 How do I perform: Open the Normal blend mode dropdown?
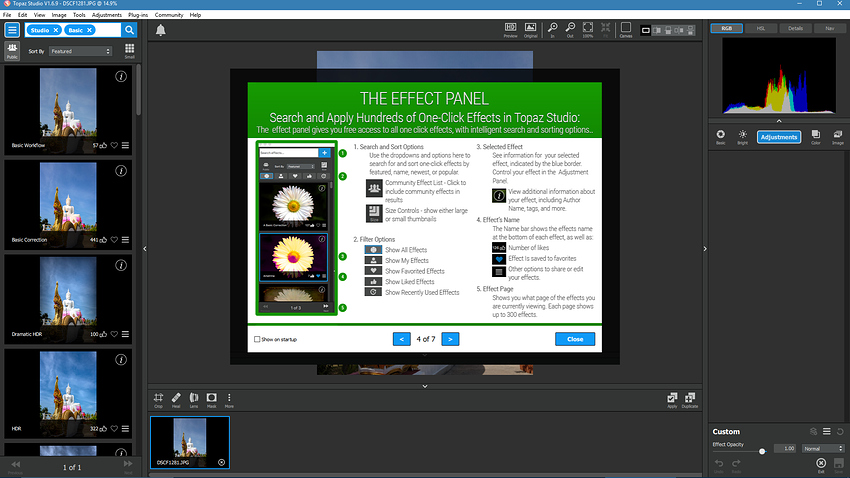click(x=823, y=448)
